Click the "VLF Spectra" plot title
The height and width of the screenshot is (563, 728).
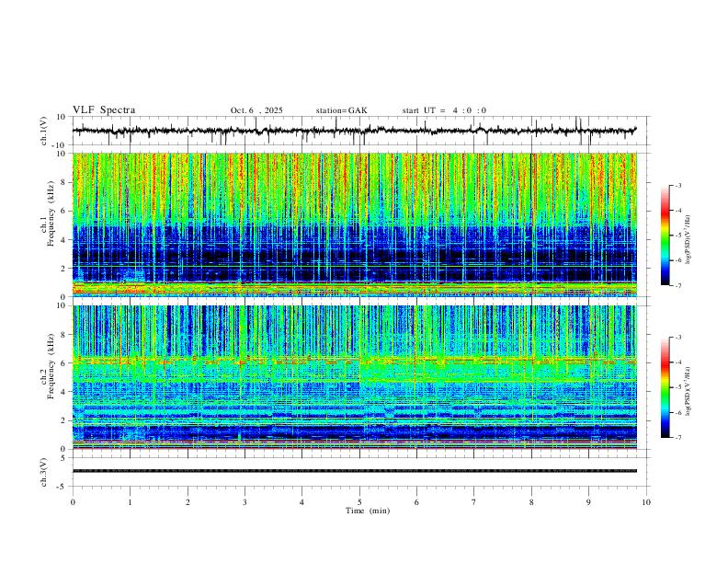click(104, 110)
